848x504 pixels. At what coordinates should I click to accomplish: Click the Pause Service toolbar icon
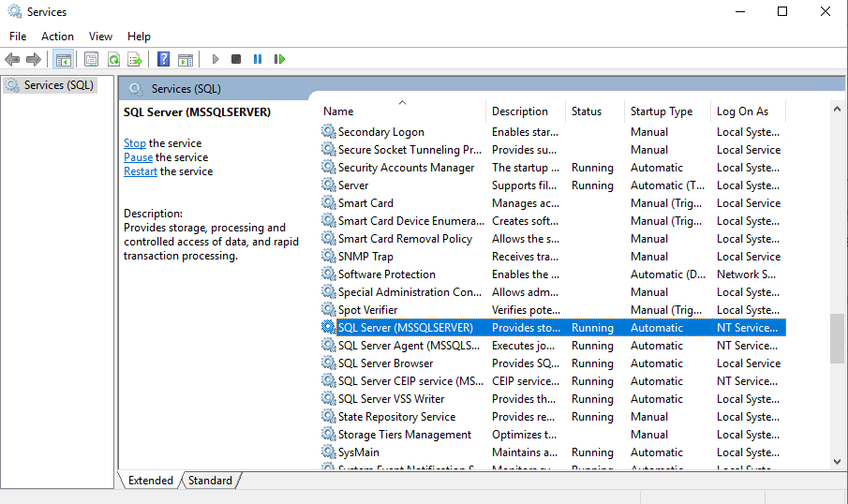(258, 59)
